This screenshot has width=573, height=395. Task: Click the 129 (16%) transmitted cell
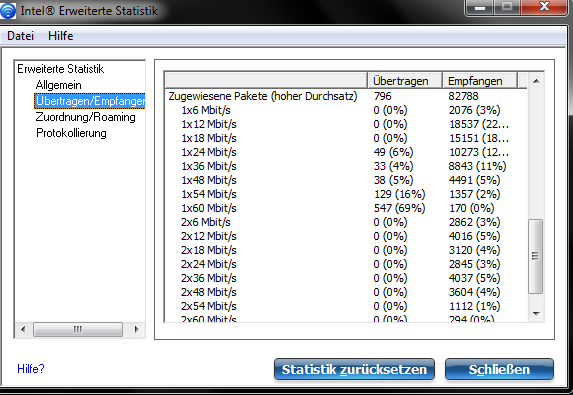point(399,194)
